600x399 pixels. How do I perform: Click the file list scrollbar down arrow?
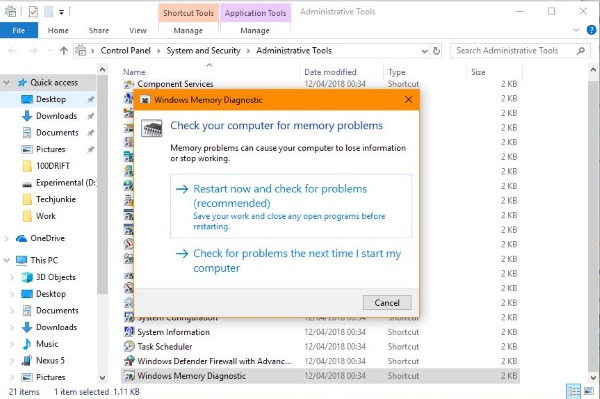(x=593, y=378)
